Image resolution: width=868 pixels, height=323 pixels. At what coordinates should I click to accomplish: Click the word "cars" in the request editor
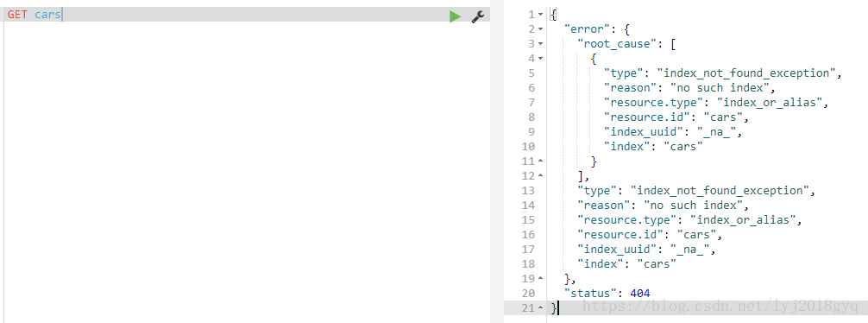pos(47,15)
